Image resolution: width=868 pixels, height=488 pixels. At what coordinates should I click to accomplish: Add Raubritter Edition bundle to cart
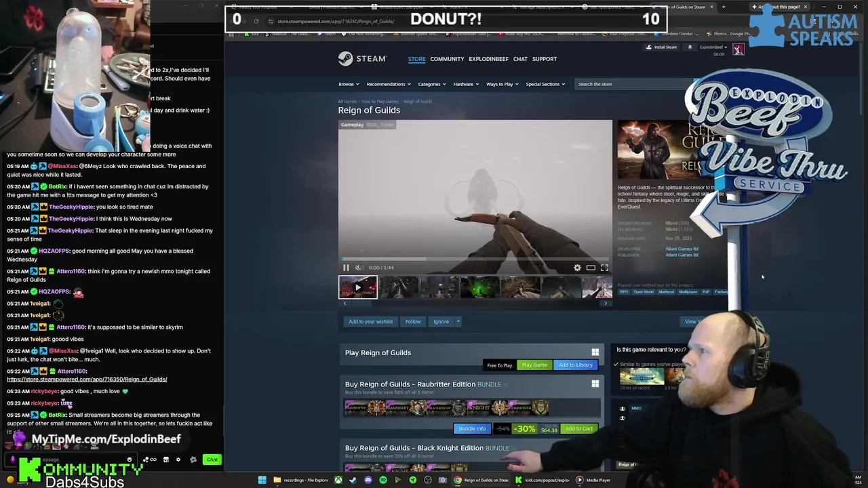[579, 429]
